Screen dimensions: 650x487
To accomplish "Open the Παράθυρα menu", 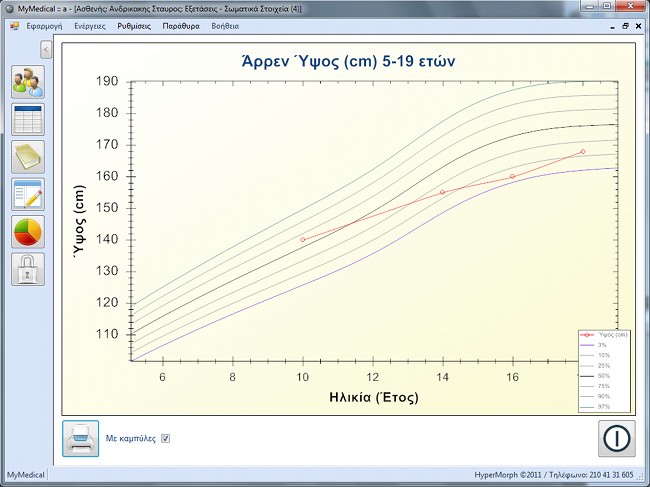I will pos(182,25).
